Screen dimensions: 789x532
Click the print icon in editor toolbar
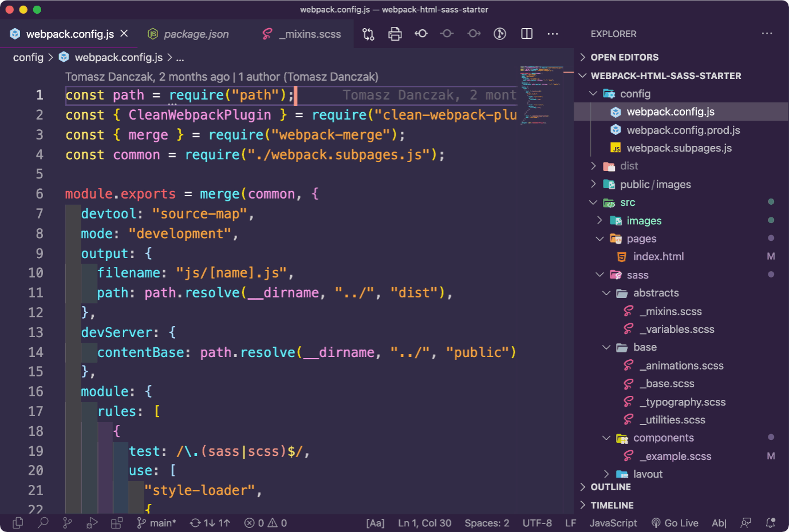[395, 34]
